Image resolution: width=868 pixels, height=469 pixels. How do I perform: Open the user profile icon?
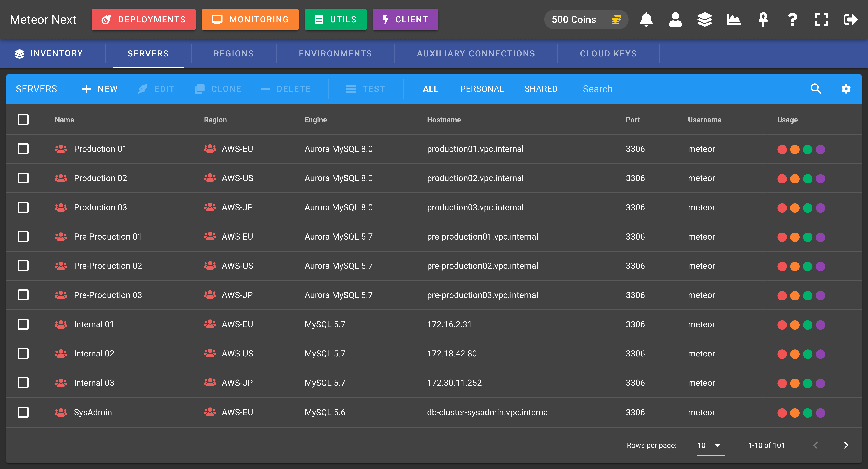675,19
